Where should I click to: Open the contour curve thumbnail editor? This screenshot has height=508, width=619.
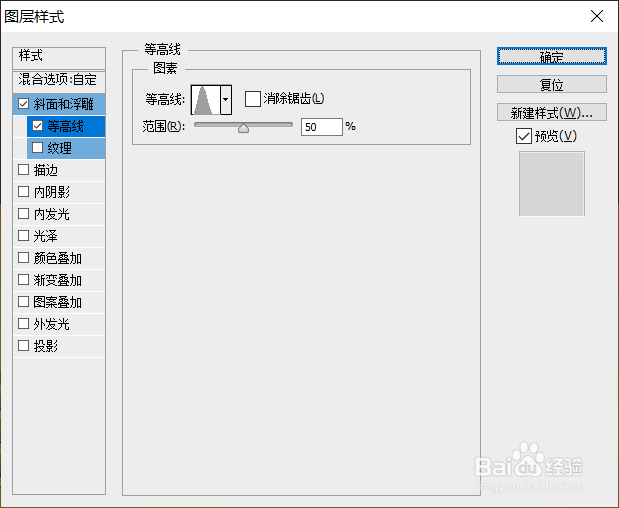pos(206,99)
